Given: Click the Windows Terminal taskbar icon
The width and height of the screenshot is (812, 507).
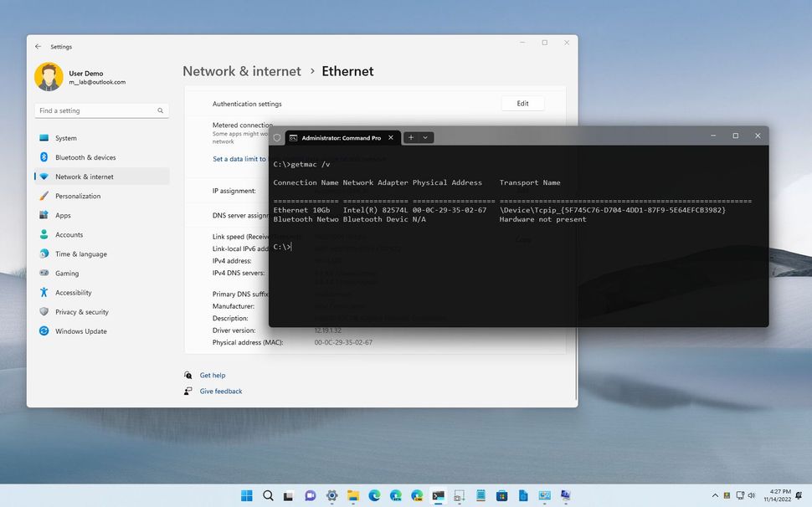Looking at the screenshot, I should click(x=438, y=496).
